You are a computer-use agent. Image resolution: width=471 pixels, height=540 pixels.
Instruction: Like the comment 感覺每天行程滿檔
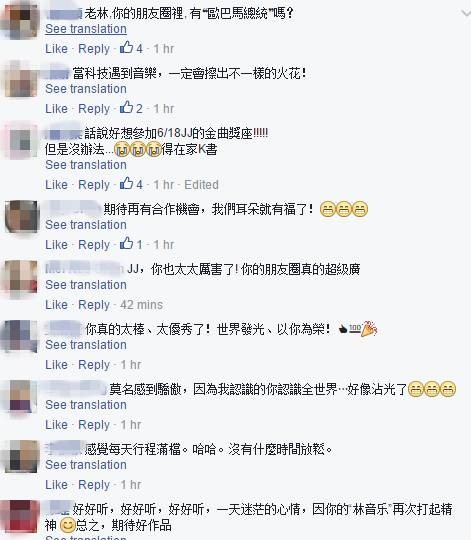(x=56, y=485)
